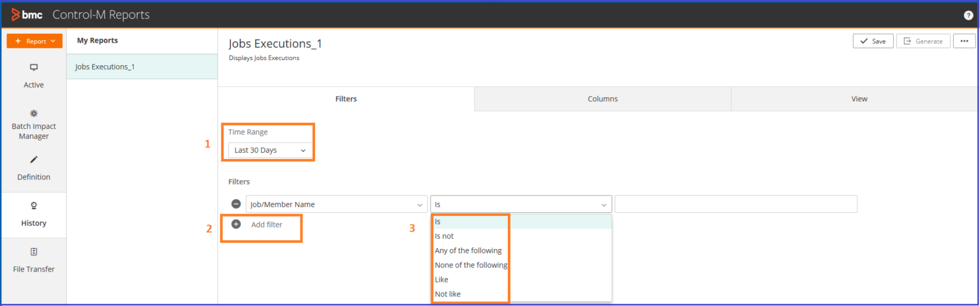
Task: Click the filter value input field
Action: coord(736,204)
